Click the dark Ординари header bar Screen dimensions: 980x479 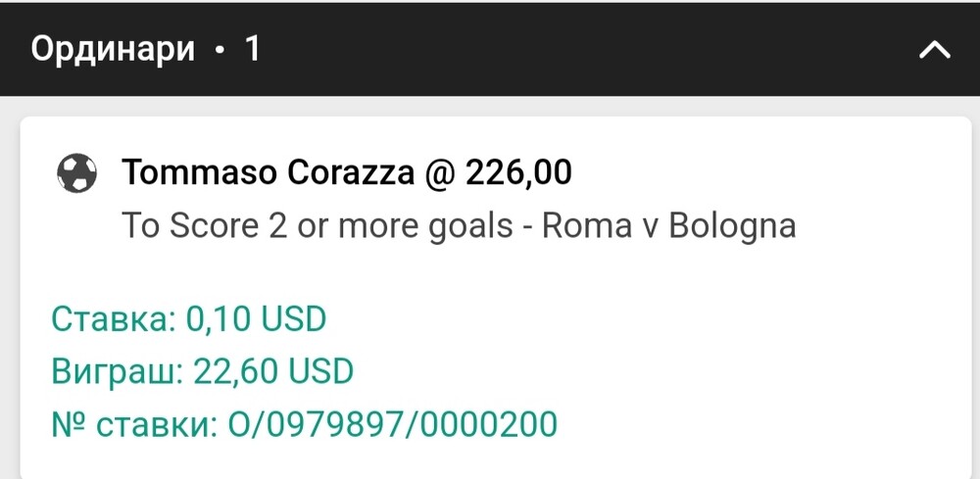coord(490,49)
